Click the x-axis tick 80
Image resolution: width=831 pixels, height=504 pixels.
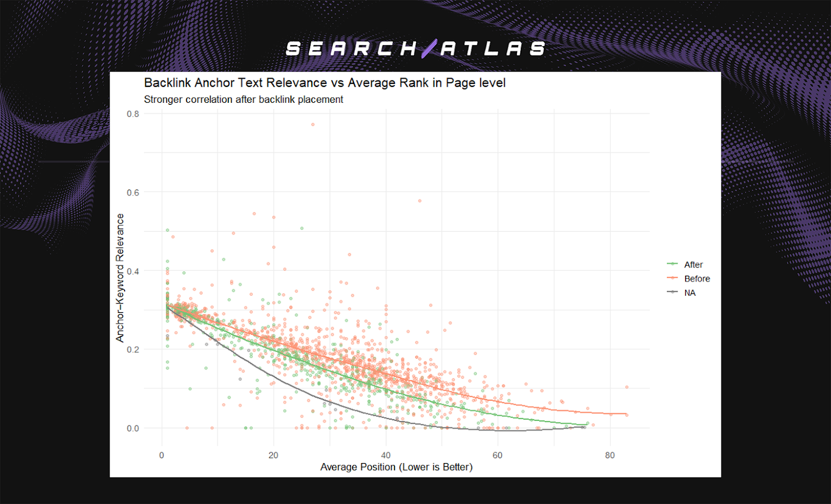(x=610, y=455)
